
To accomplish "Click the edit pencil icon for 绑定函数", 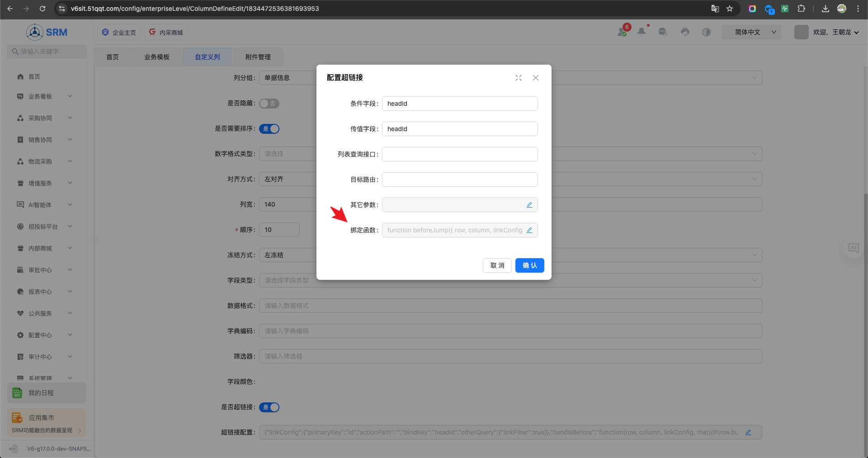I will pyautogui.click(x=529, y=230).
